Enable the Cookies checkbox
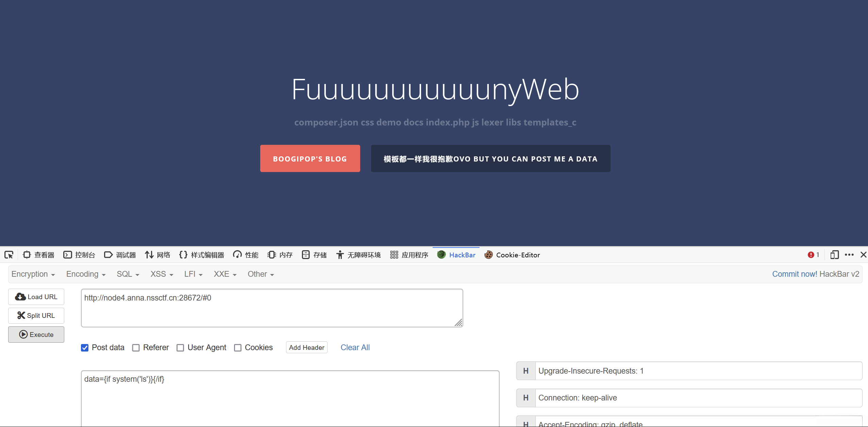The width and height of the screenshot is (868, 427). pyautogui.click(x=238, y=347)
